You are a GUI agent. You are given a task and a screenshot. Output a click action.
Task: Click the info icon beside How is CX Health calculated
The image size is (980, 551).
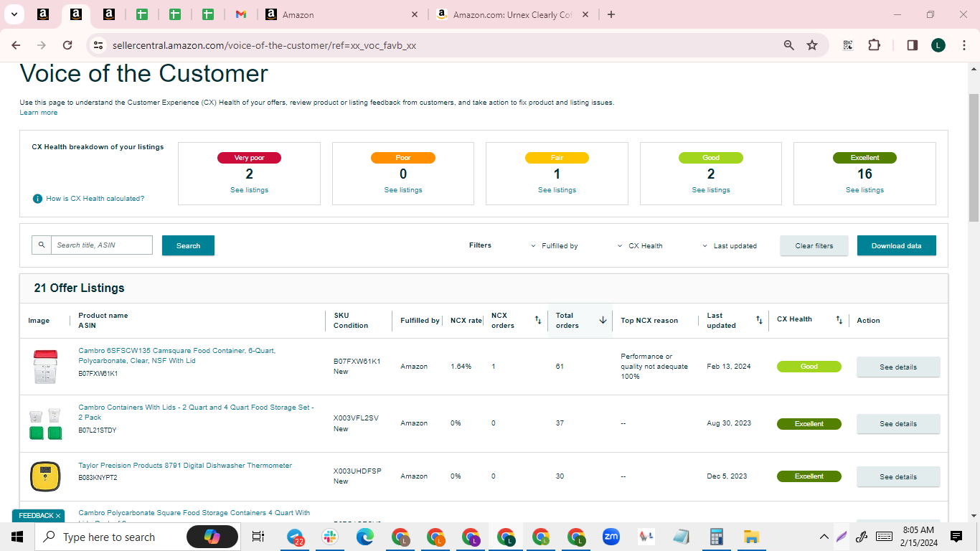(37, 199)
